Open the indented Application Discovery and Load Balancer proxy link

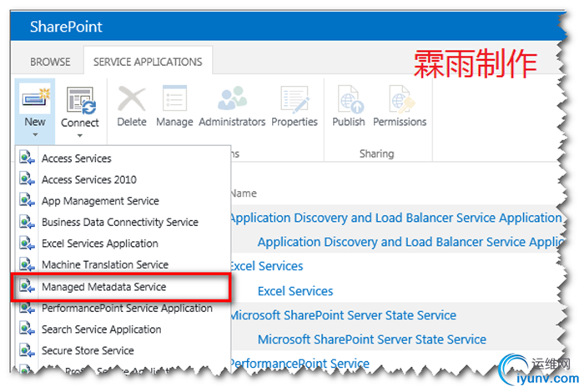[410, 243]
